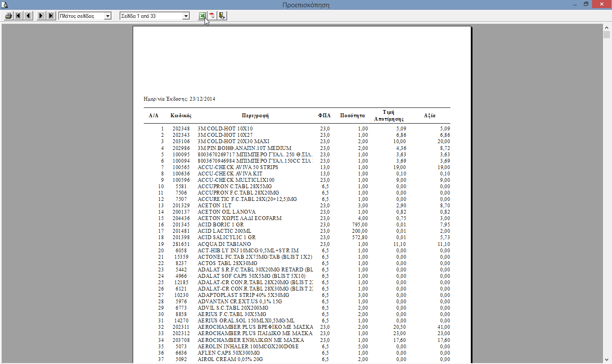Click code '281651' cell
Screen dimensions: 612x364
[x=181, y=244]
